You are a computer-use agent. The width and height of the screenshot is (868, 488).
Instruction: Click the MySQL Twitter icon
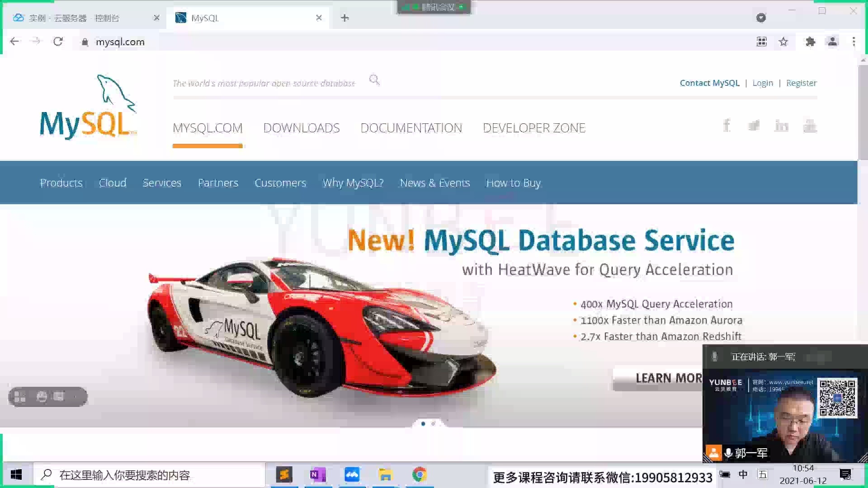coord(754,126)
